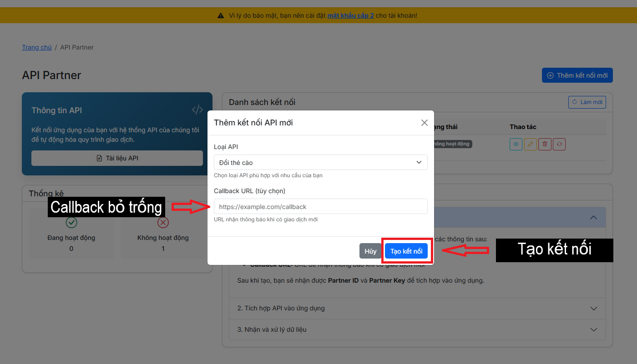Screen dimensions: 637x364
Task: Focus the Callback URL input field
Action: point(320,206)
